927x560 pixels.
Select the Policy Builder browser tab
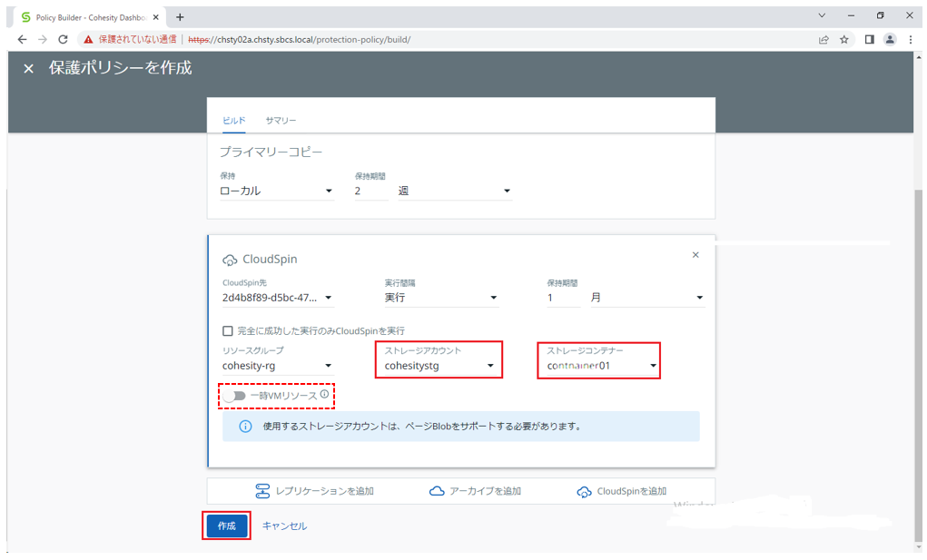(x=89, y=17)
